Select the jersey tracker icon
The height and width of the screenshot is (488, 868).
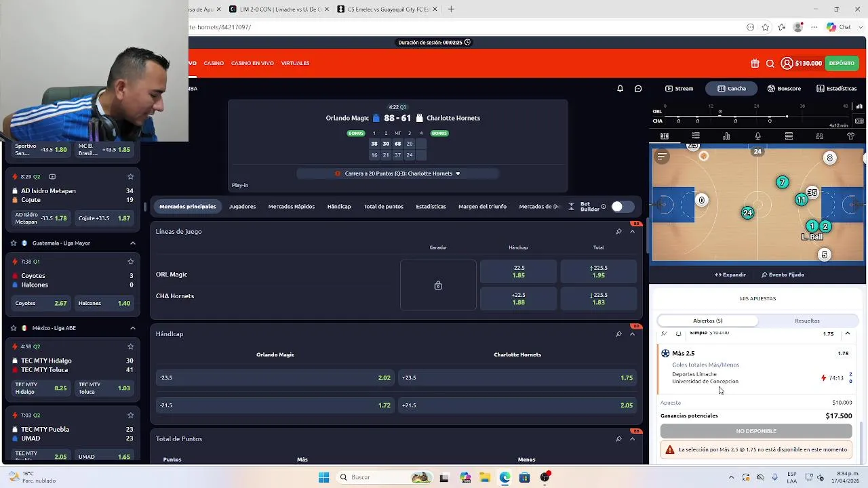coord(851,136)
